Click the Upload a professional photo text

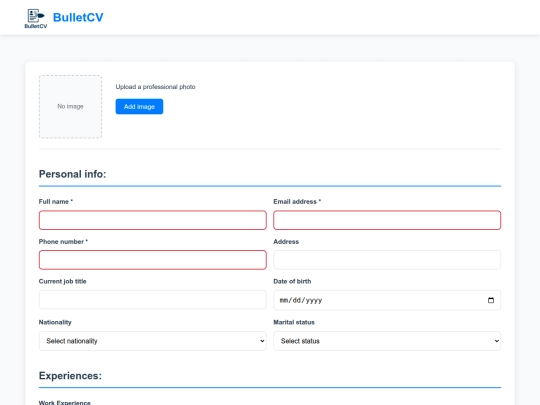coord(155,87)
